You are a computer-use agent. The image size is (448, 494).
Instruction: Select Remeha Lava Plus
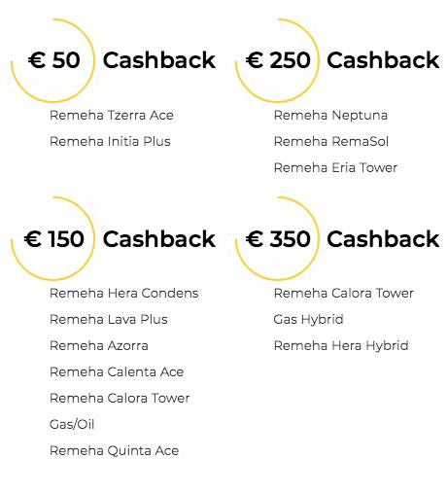coord(109,320)
